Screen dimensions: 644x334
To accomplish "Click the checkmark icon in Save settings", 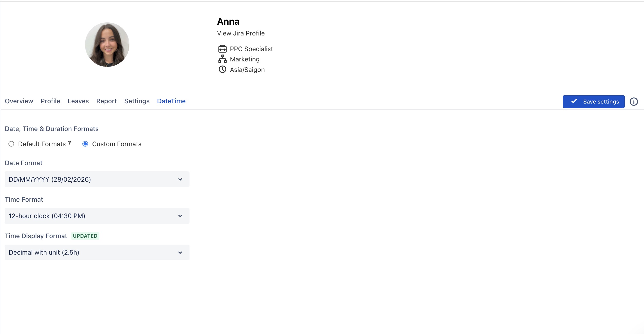I will click(x=574, y=101).
